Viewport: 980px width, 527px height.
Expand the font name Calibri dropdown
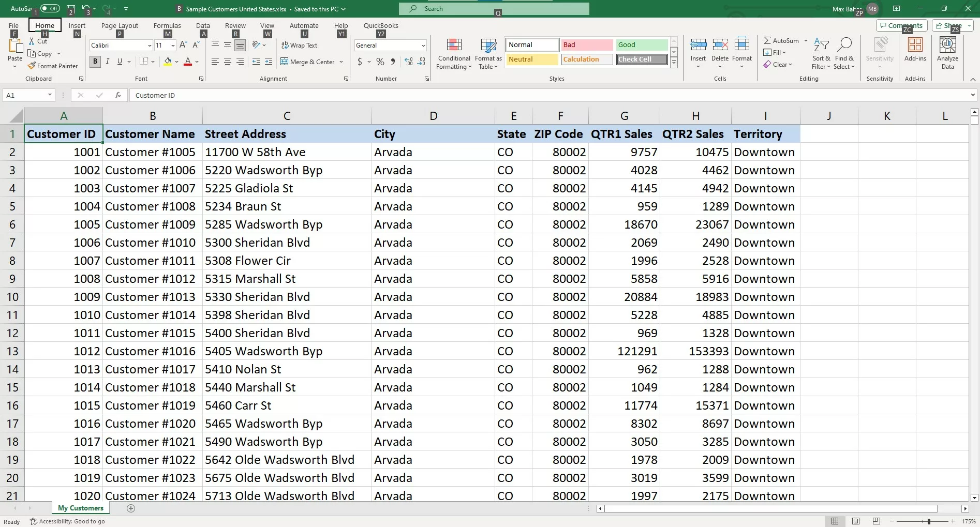(x=149, y=46)
